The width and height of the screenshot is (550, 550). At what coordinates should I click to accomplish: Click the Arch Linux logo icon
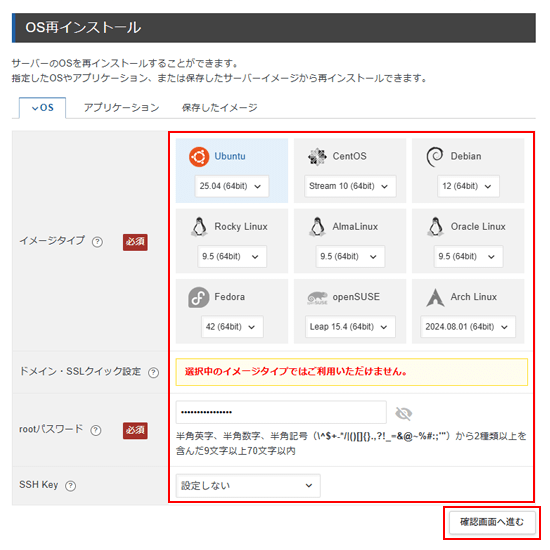click(435, 297)
